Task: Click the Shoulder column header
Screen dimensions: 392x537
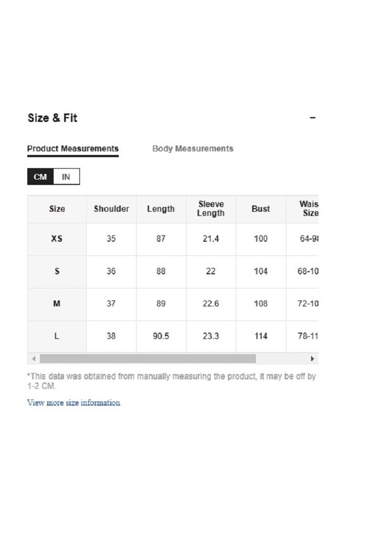Action: point(111,209)
